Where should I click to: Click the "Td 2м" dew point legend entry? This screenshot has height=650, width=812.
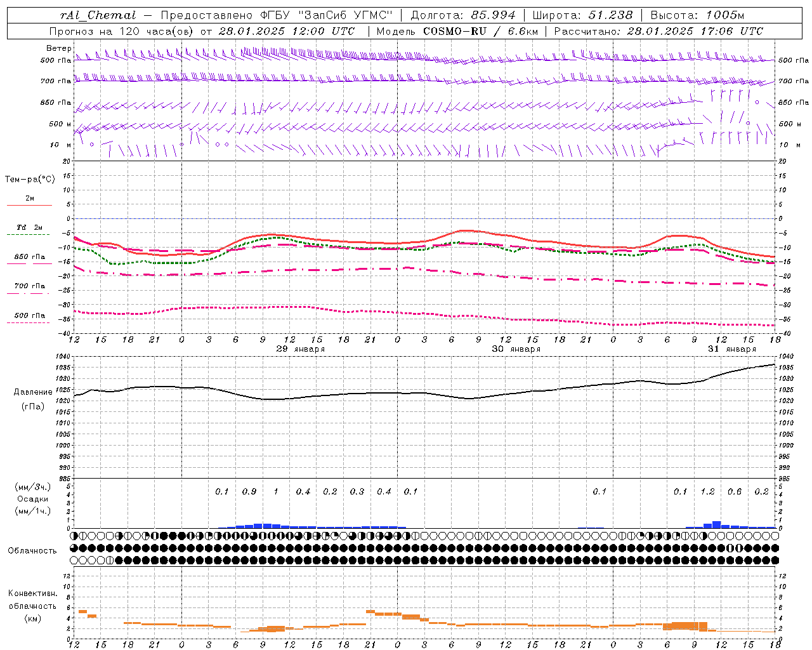[x=29, y=227]
